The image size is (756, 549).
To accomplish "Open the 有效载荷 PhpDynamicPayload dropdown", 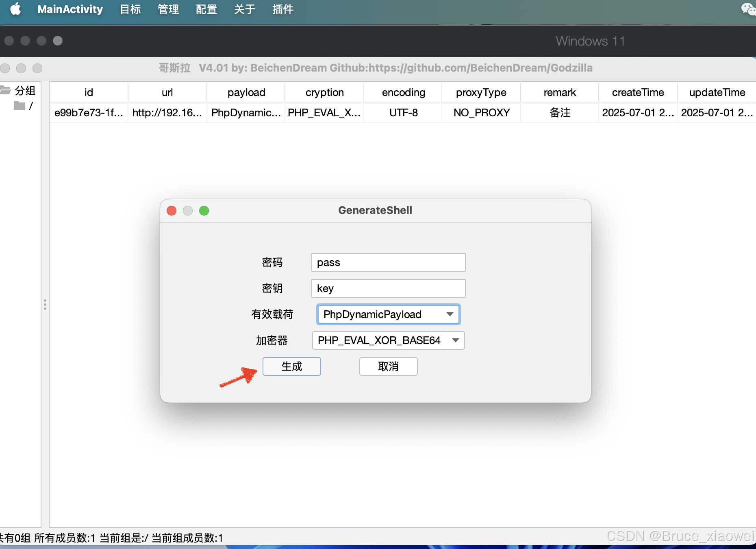I will point(388,314).
